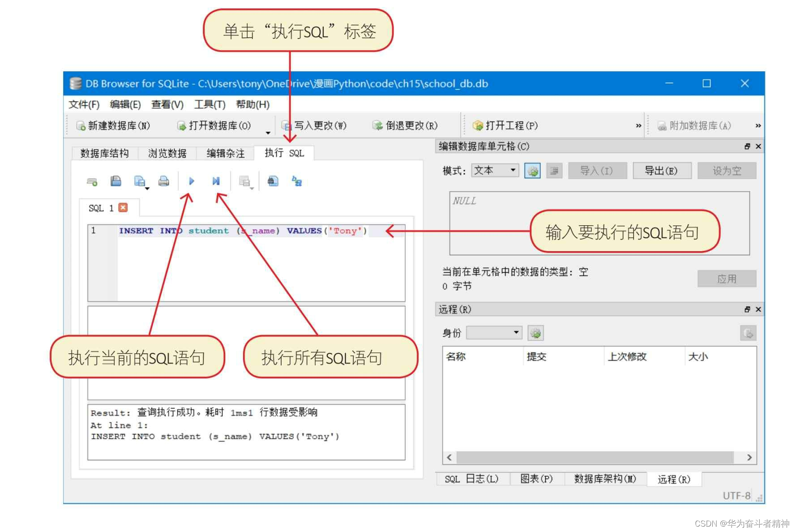The image size is (796, 532).
Task: Run the current SQL line with the play icon
Action: pos(192,181)
